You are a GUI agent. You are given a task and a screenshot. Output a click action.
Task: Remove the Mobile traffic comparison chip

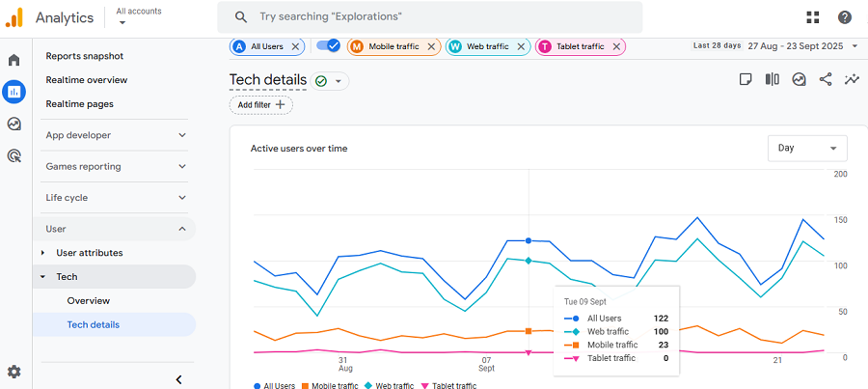pyautogui.click(x=431, y=46)
